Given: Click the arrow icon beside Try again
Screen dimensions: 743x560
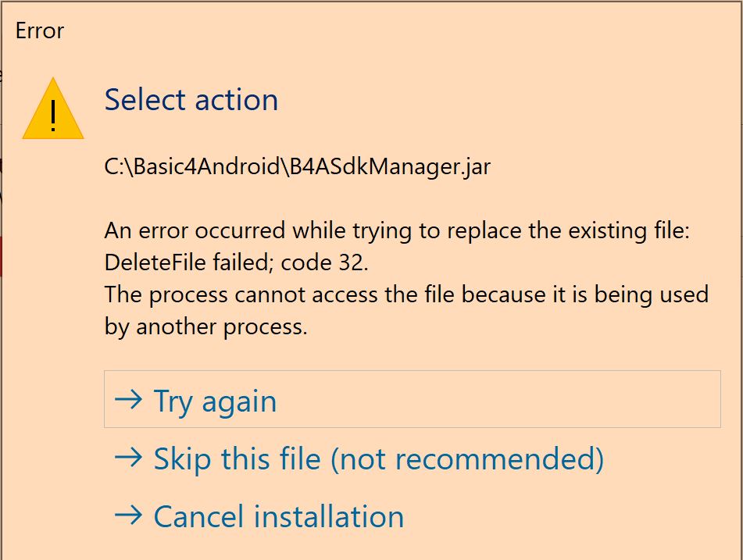Looking at the screenshot, I should pyautogui.click(x=128, y=400).
